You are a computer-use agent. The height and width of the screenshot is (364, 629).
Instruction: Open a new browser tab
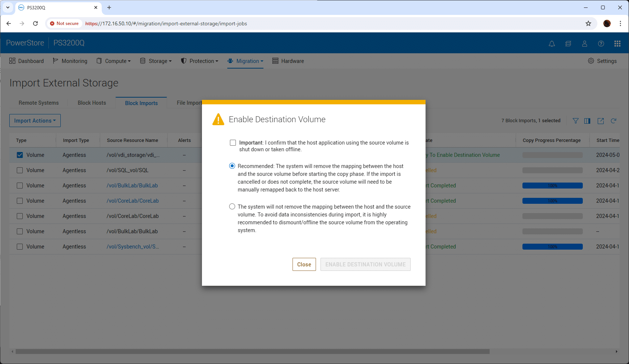pyautogui.click(x=109, y=7)
